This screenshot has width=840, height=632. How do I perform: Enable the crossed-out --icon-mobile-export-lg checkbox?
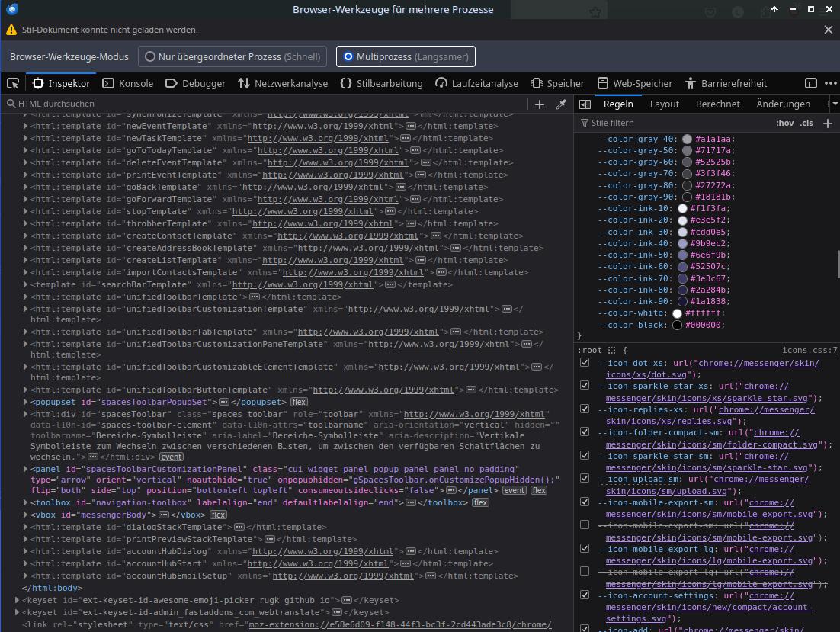coord(585,572)
